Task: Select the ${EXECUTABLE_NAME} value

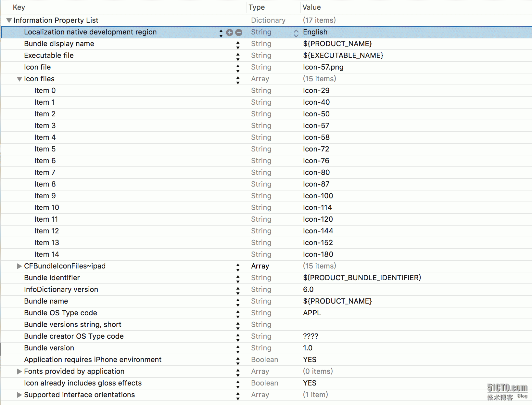Action: click(343, 55)
